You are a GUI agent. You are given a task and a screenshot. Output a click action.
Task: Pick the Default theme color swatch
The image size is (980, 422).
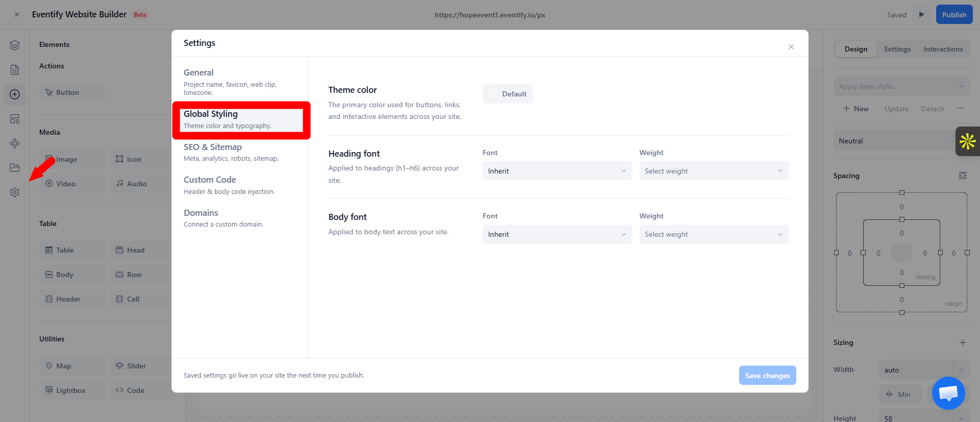tap(508, 94)
